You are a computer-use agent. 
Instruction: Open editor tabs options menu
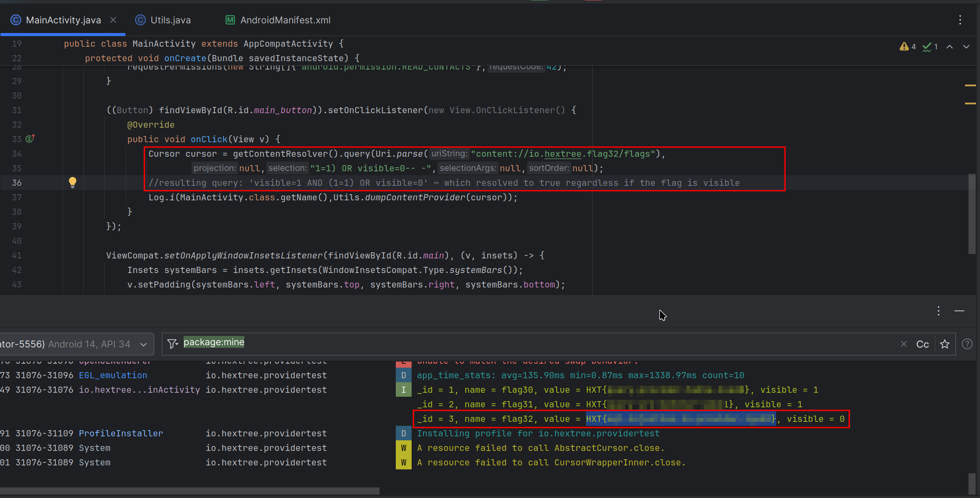(x=960, y=20)
